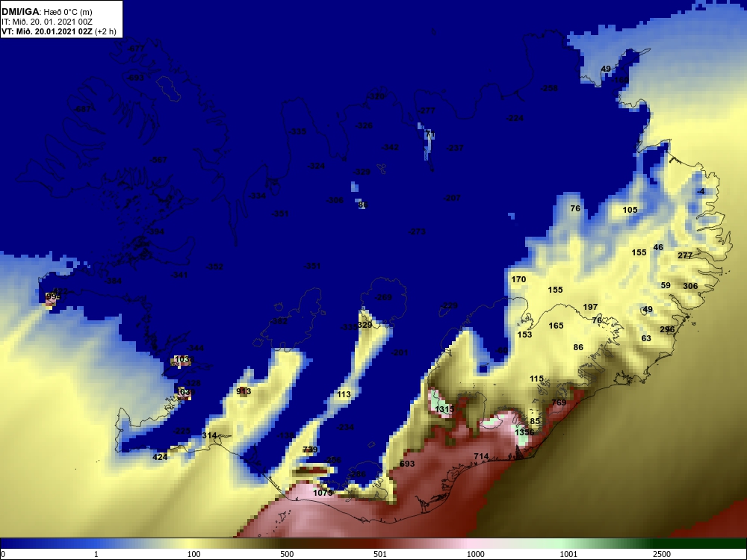Click the -306 map value
Image resolution: width=747 pixels, height=560 pixels.
point(335,200)
